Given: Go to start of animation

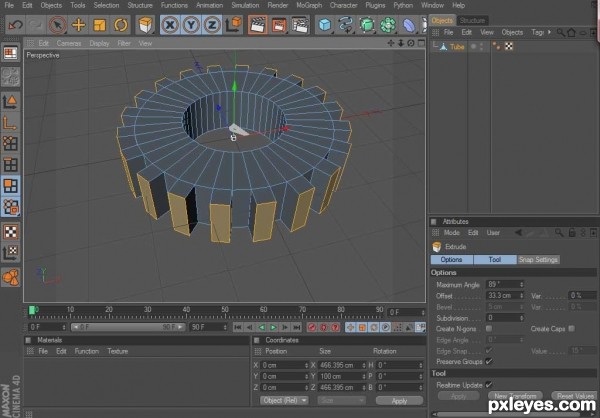Looking at the screenshot, I should point(238,327).
